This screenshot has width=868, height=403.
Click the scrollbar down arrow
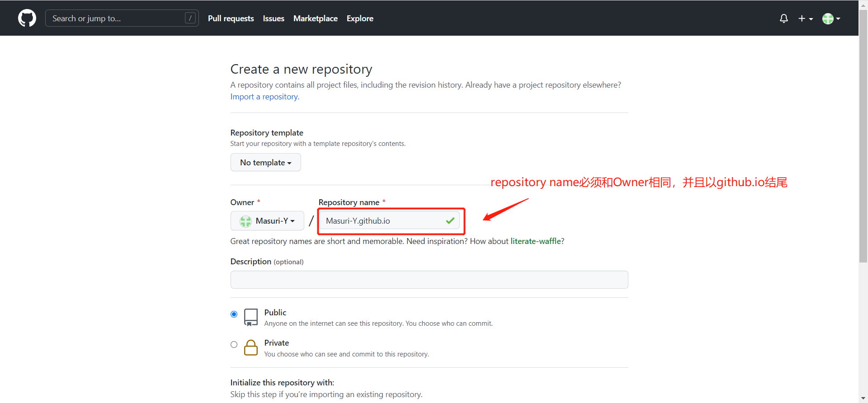[x=863, y=398]
